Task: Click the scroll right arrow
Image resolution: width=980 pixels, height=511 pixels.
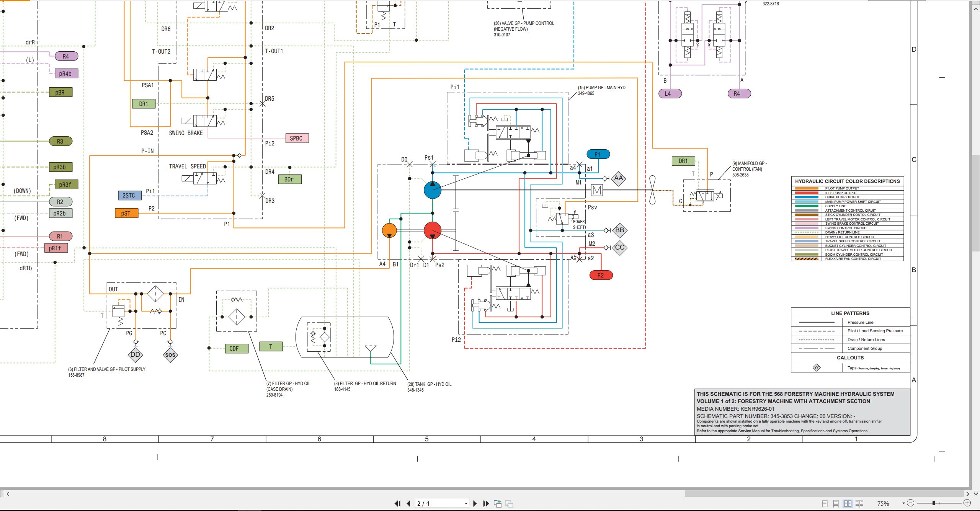Action: pyautogui.click(x=968, y=494)
